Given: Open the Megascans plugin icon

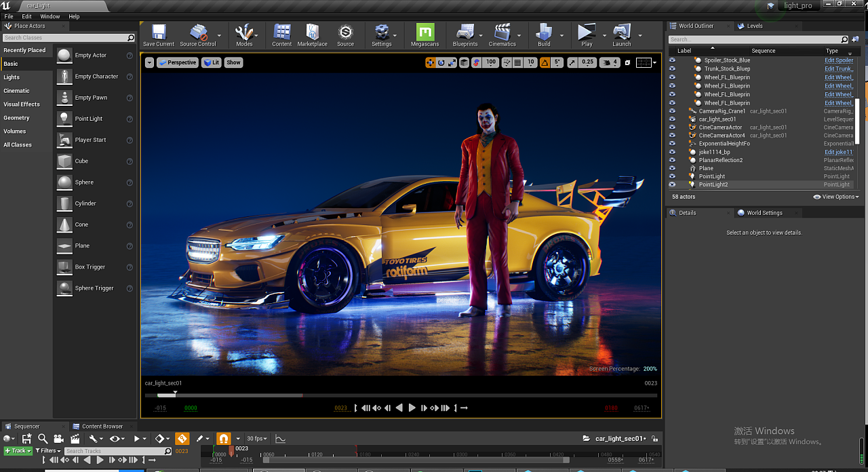Looking at the screenshot, I should [x=425, y=35].
